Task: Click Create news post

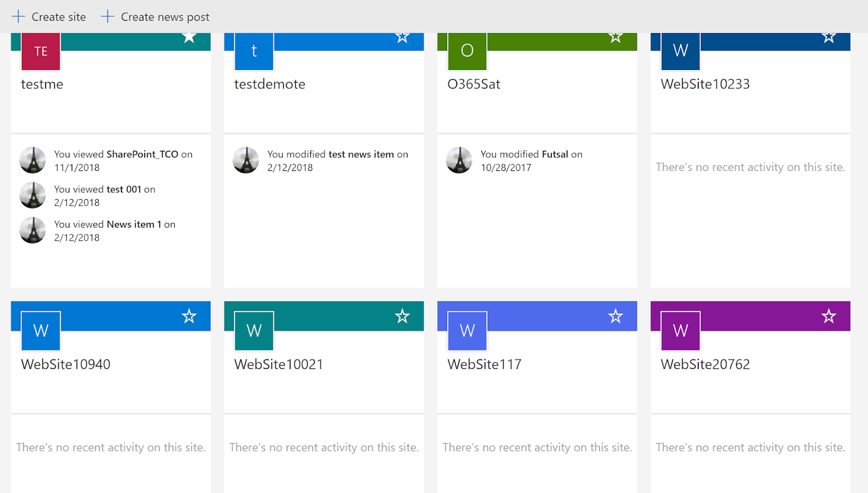Action: [x=155, y=16]
